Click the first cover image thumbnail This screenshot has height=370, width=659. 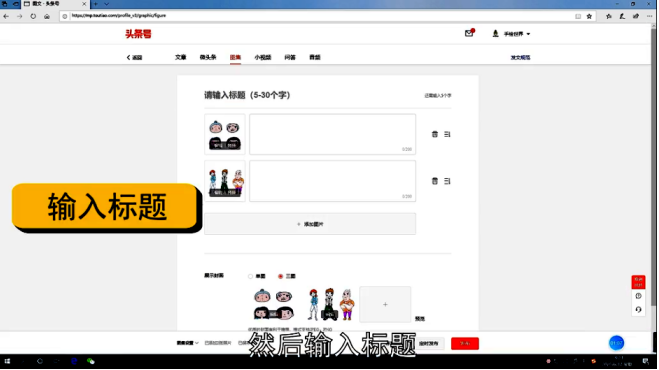tap(274, 304)
